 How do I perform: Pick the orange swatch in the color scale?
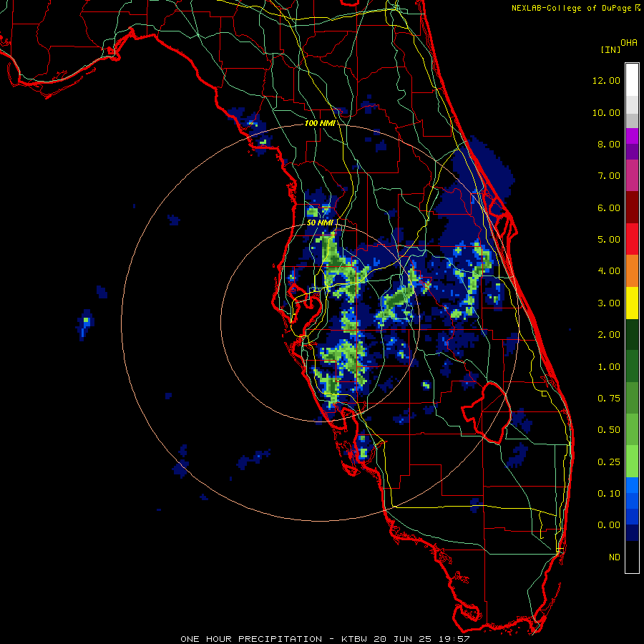[632, 271]
